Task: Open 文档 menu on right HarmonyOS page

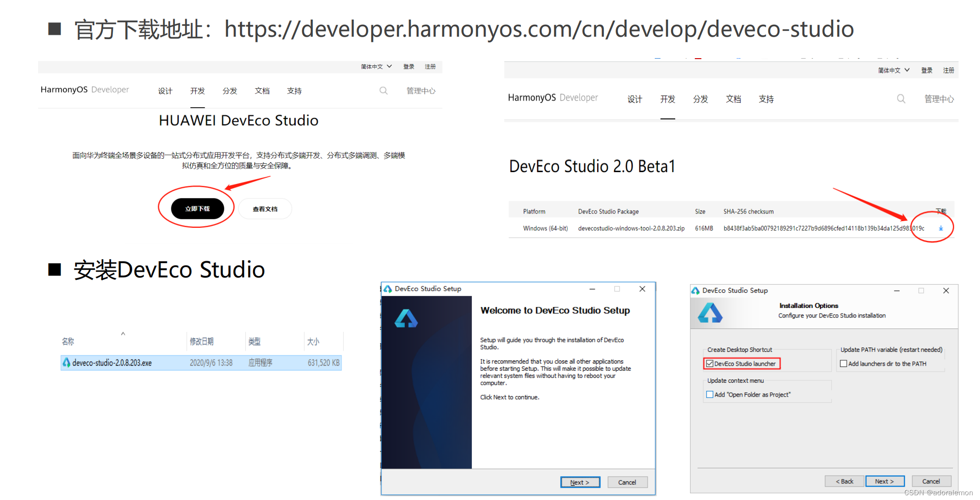Action: coord(733,99)
